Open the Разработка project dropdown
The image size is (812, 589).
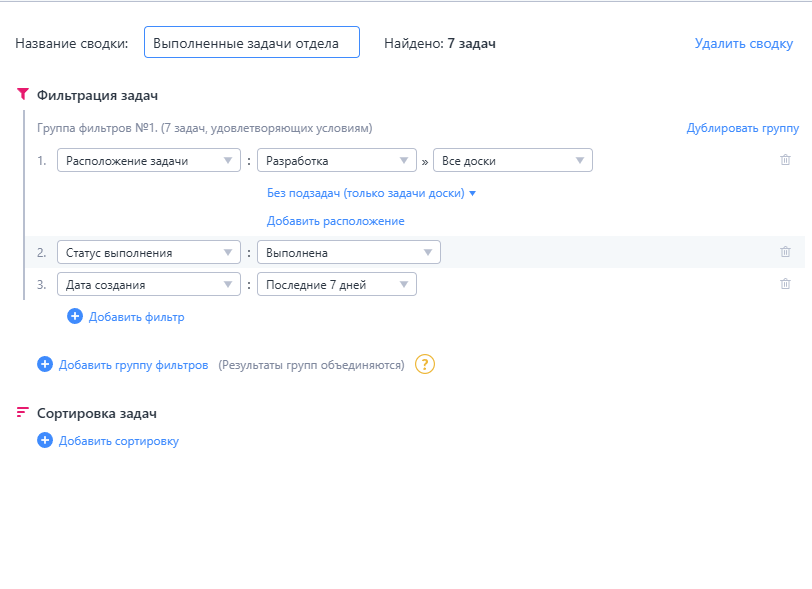pos(336,159)
